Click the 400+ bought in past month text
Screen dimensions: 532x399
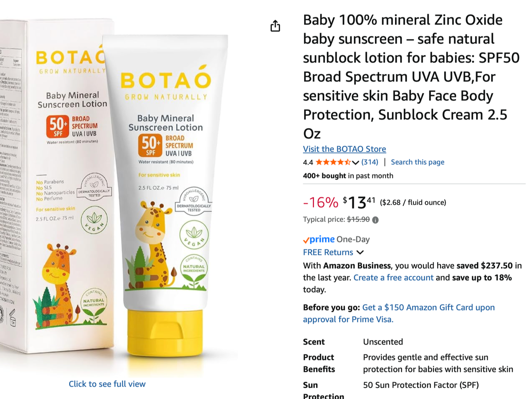(x=348, y=176)
